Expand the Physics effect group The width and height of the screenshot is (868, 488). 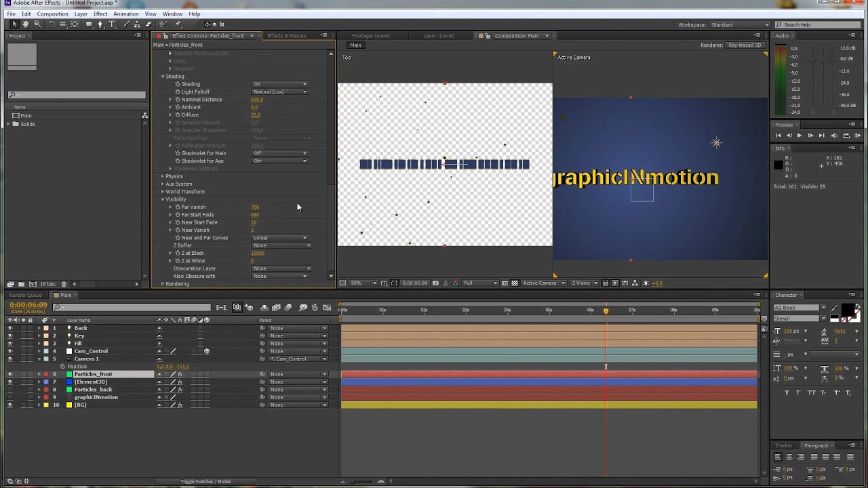point(163,176)
